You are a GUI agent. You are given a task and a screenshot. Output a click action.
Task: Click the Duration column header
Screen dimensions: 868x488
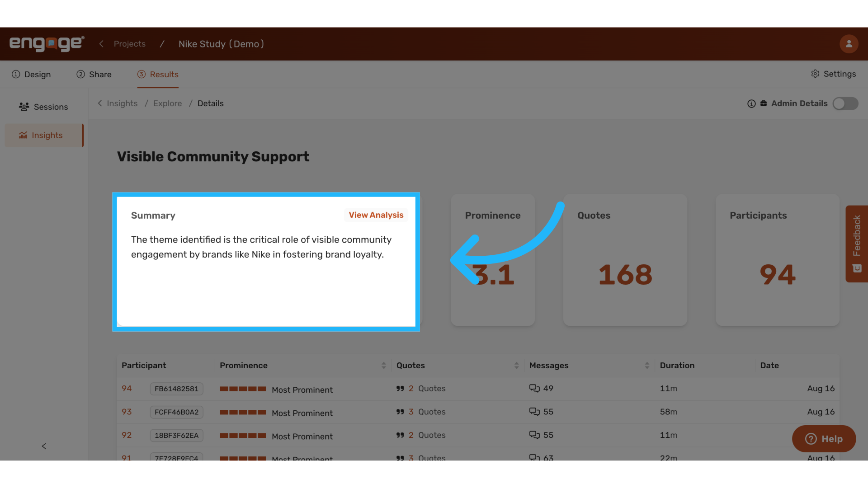point(677,366)
